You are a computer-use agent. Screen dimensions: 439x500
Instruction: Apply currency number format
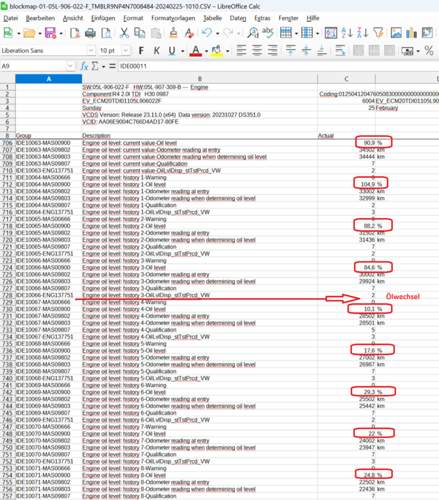pos(407,51)
